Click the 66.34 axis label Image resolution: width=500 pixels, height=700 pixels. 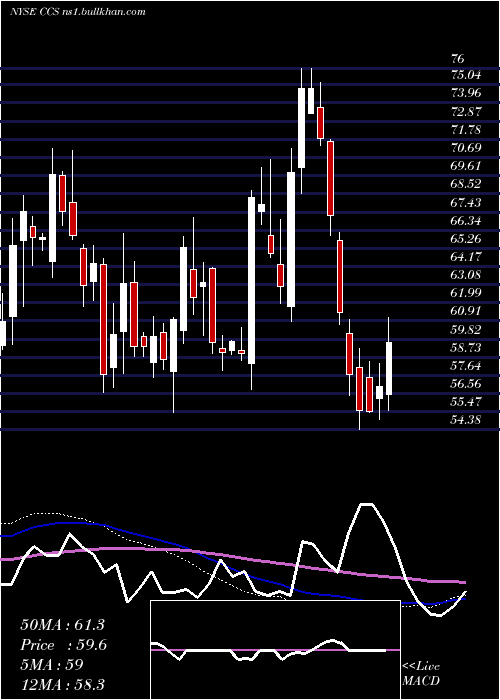467,221
